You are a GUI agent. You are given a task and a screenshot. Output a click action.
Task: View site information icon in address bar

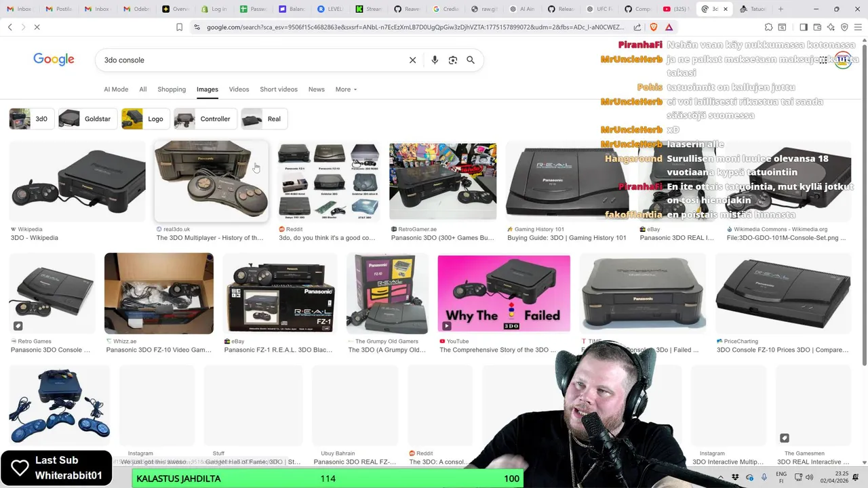point(197,27)
